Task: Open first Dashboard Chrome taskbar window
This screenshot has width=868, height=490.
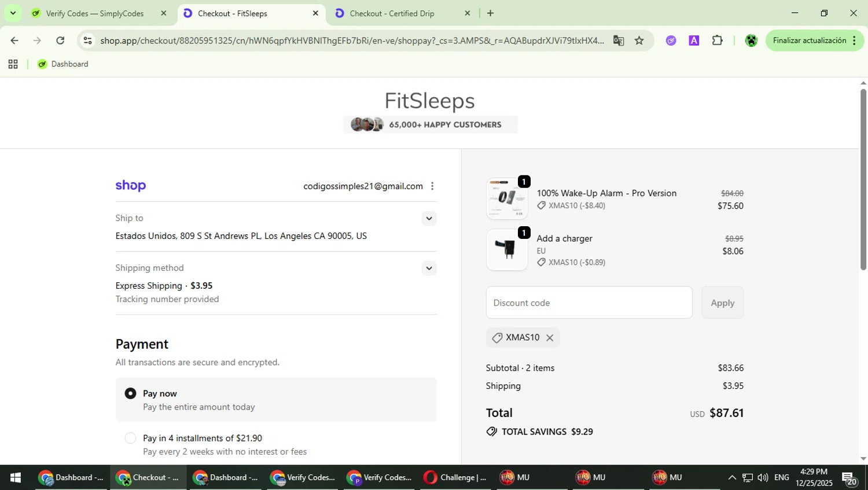Action: [71, 477]
